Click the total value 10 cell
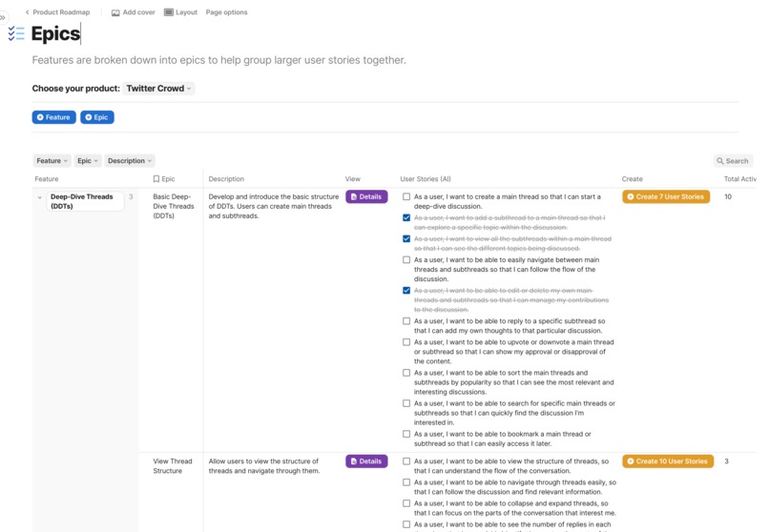 point(728,197)
